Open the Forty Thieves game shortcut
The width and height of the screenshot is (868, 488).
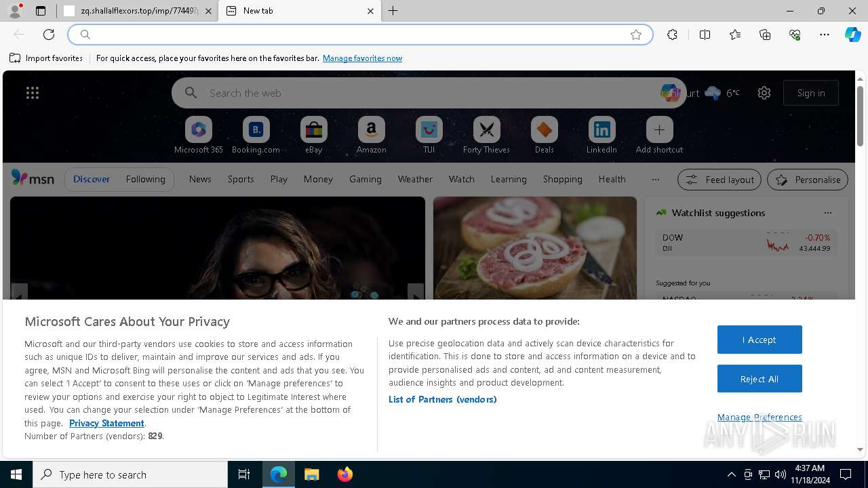tap(486, 136)
